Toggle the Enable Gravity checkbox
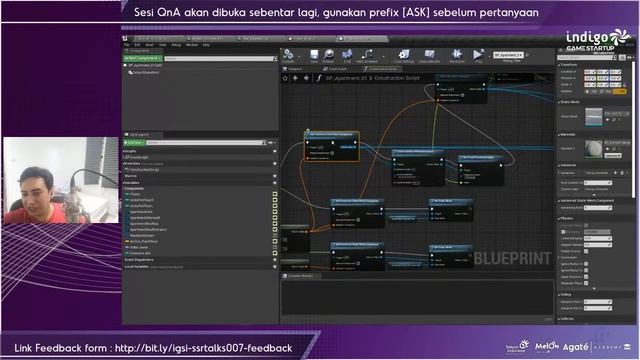The height and width of the screenshot is (360, 640). (586, 251)
